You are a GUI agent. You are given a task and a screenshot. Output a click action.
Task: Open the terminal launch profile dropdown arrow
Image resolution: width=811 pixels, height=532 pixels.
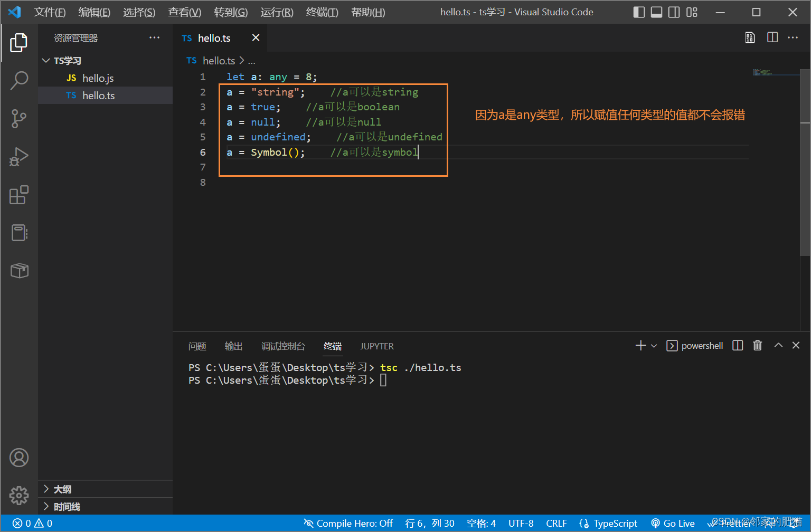pos(654,346)
